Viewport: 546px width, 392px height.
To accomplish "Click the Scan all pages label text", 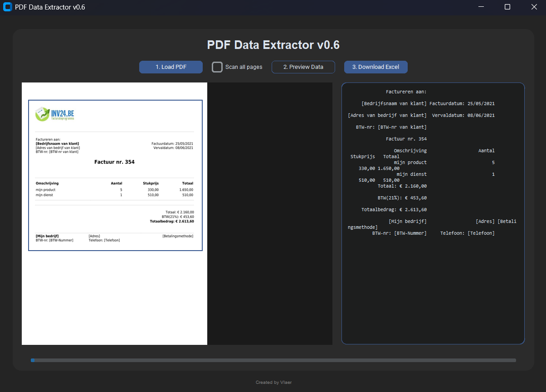I will [243, 67].
